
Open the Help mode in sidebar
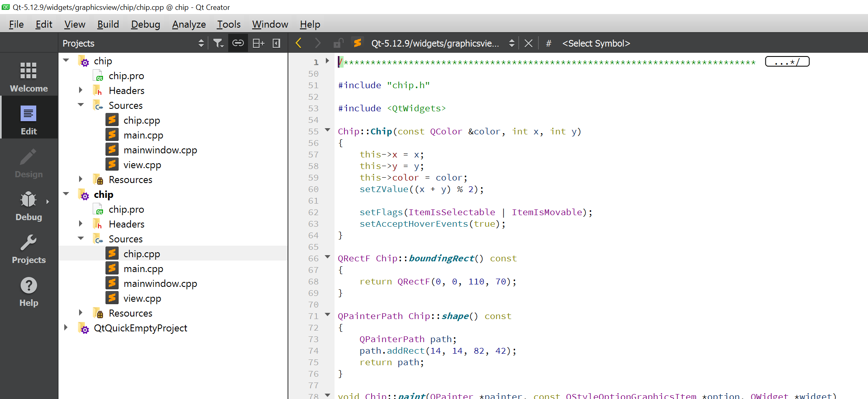28,292
